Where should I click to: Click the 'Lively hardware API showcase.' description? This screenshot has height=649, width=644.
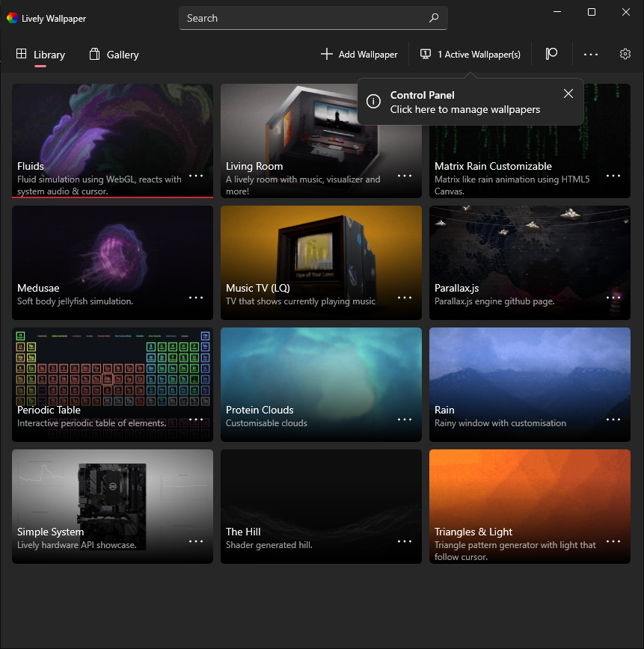click(x=76, y=545)
